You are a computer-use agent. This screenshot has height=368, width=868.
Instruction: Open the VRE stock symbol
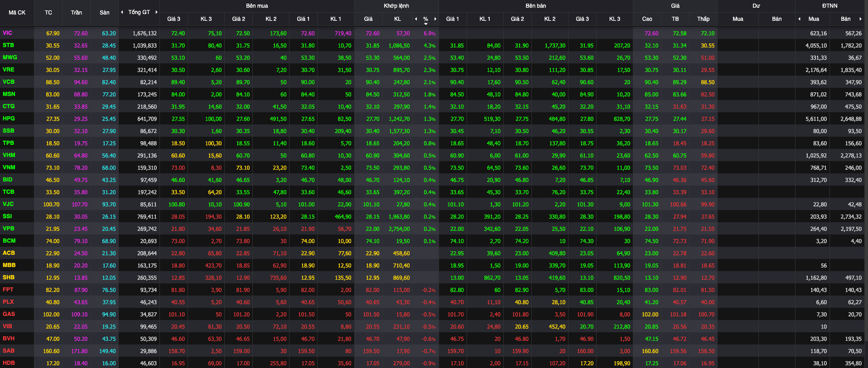8,70
